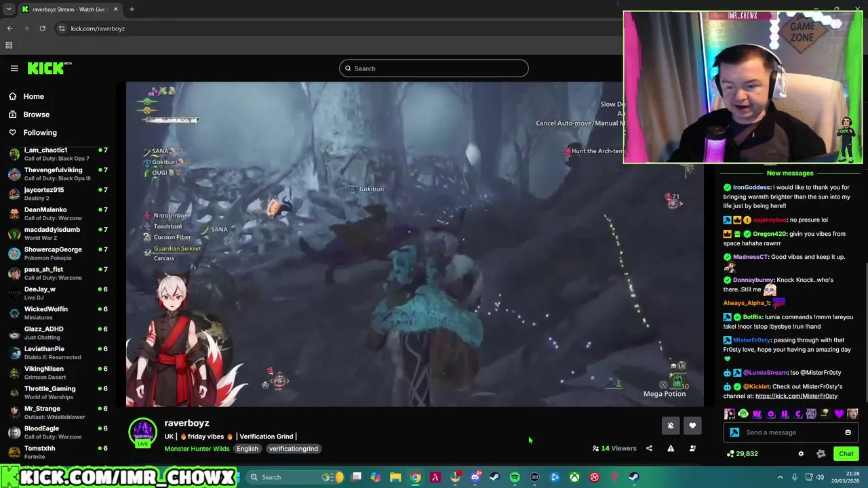
Task: Expand the tab search dropdown arrow
Action: (x=9, y=9)
